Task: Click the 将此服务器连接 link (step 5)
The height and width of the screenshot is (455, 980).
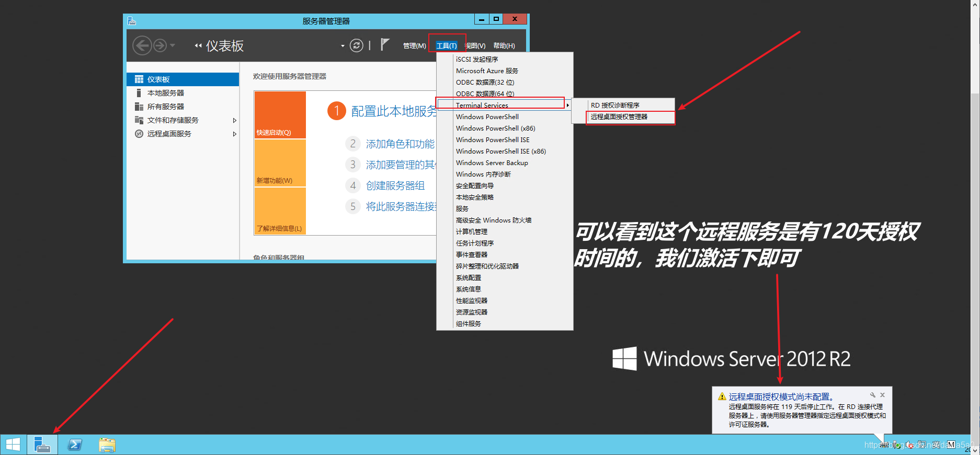Action: point(401,206)
